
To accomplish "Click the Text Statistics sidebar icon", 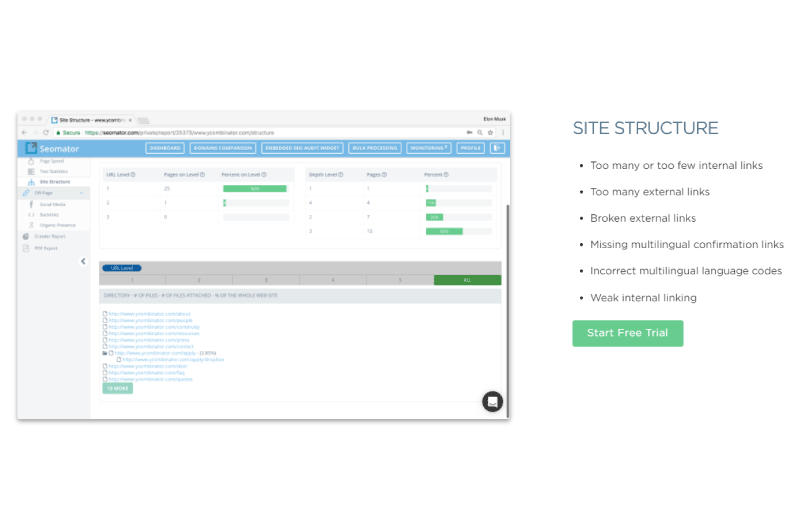I will (31, 171).
